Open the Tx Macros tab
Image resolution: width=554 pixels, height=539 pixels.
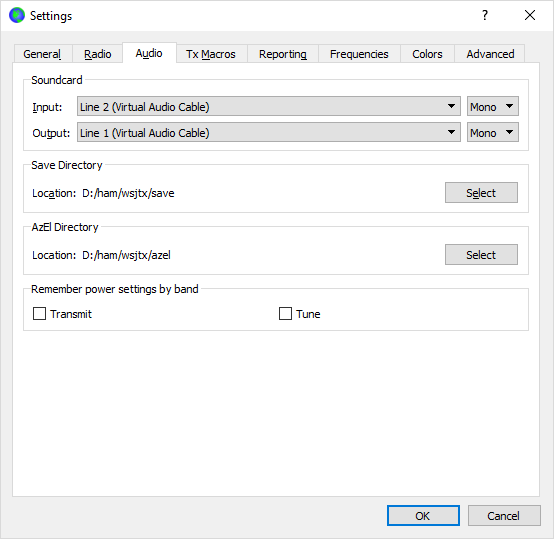click(x=211, y=54)
